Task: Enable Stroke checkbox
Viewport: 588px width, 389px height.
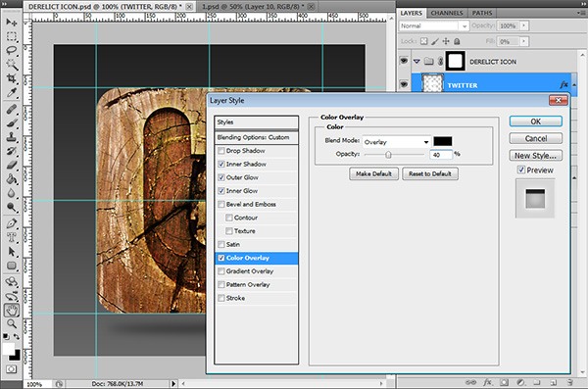Action: point(221,298)
